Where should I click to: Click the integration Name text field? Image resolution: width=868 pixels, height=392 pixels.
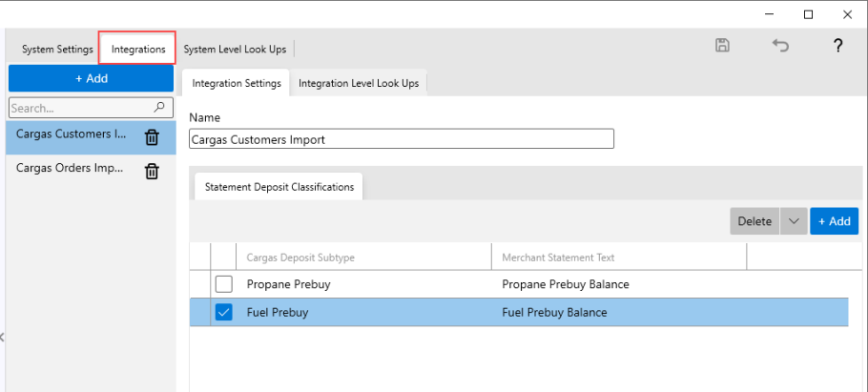402,139
